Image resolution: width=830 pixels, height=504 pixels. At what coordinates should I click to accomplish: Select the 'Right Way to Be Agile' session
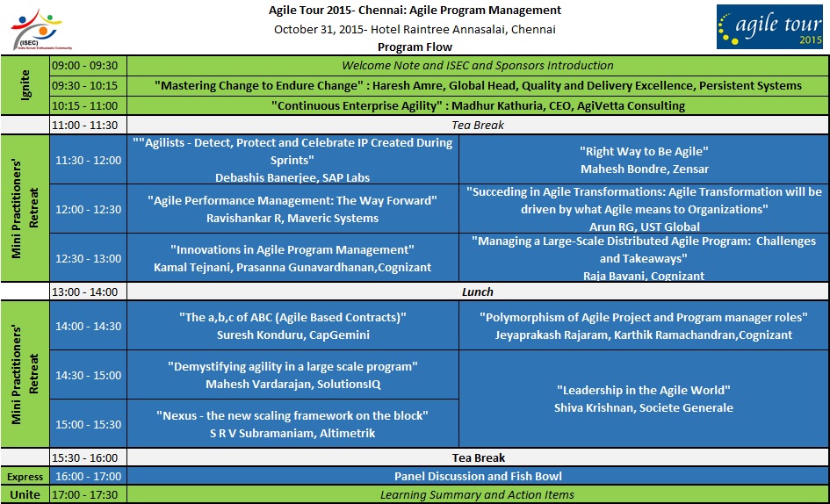click(x=644, y=160)
